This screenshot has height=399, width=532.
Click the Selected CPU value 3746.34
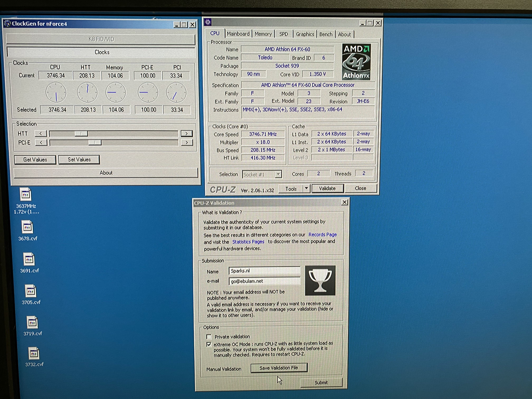point(57,110)
